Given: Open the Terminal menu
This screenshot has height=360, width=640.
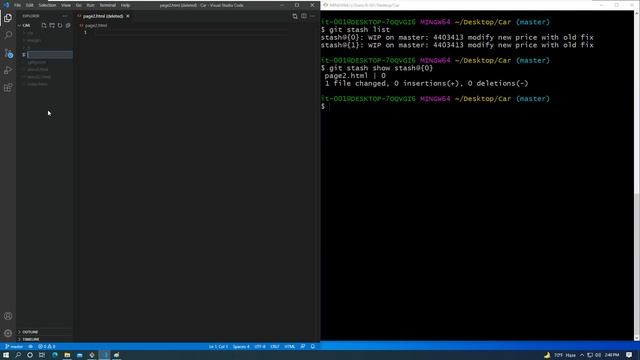Looking at the screenshot, I should [x=108, y=5].
